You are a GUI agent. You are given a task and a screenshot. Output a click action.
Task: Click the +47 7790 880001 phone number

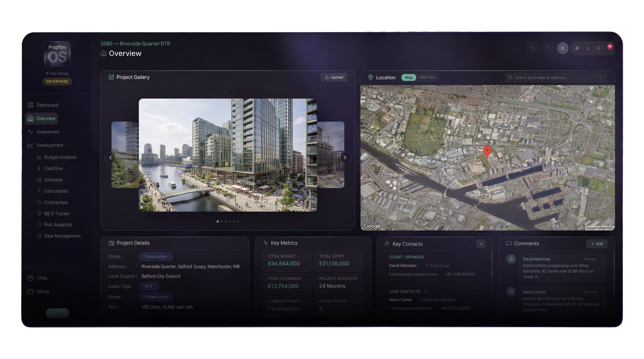click(x=460, y=274)
